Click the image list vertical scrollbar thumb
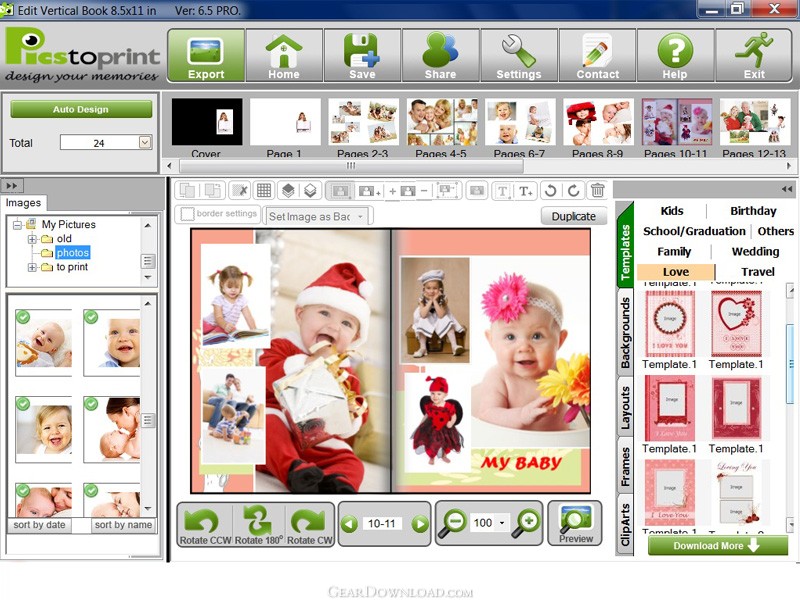Screen dimensions: 800x600 point(147,420)
